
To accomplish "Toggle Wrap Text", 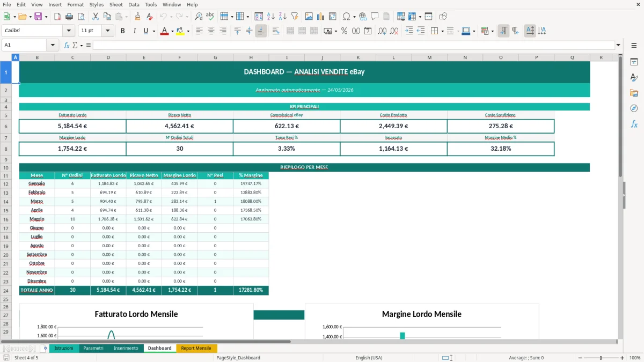I will tap(276, 31).
